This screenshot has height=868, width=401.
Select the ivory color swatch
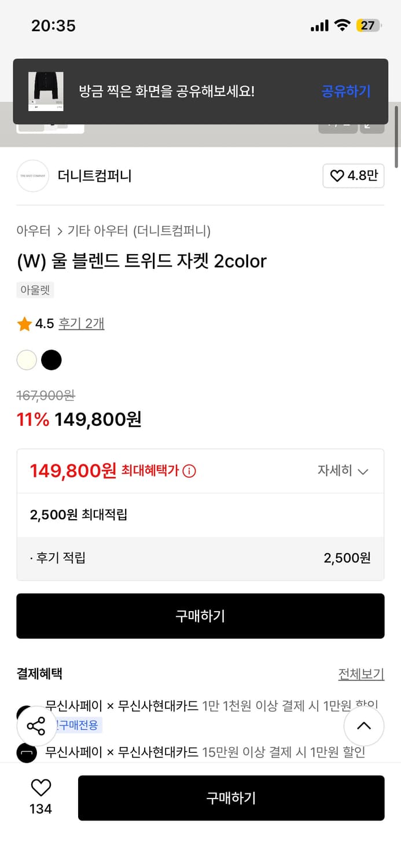coord(26,360)
